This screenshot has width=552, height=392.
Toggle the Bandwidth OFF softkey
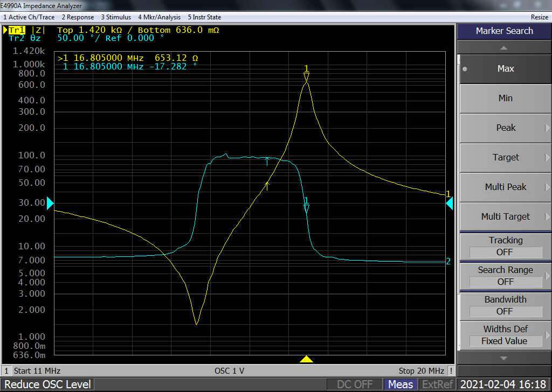point(505,306)
